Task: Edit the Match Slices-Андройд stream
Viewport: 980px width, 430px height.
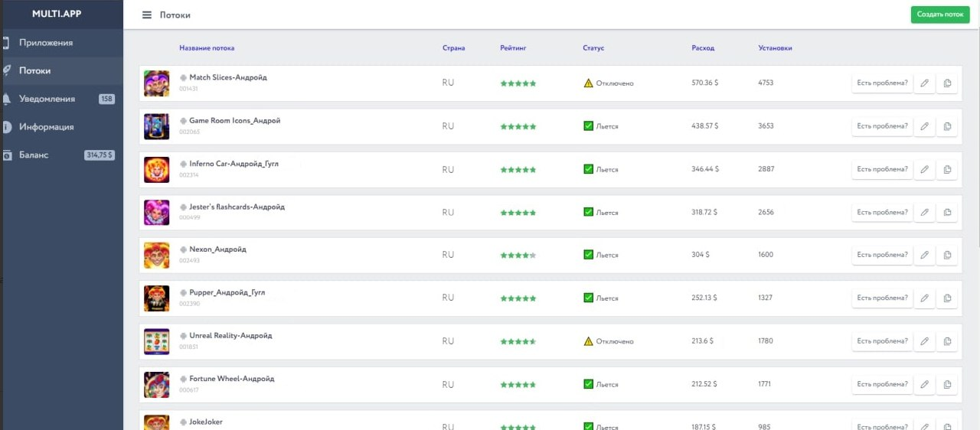Action: click(924, 83)
